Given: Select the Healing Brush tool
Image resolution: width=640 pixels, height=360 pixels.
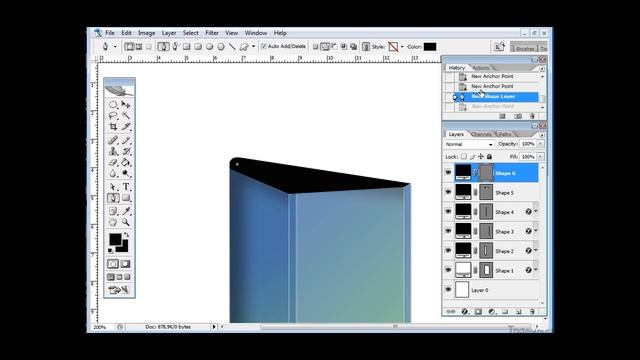Looking at the screenshot, I should pos(113,140).
